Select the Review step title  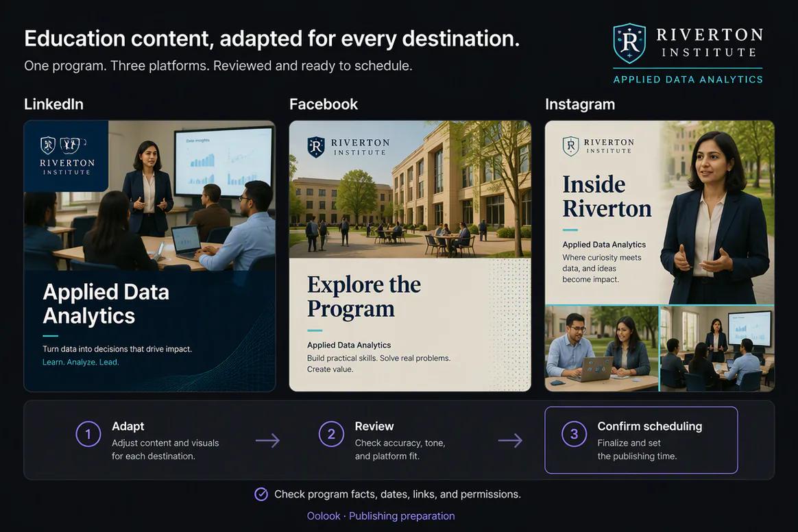tap(374, 426)
